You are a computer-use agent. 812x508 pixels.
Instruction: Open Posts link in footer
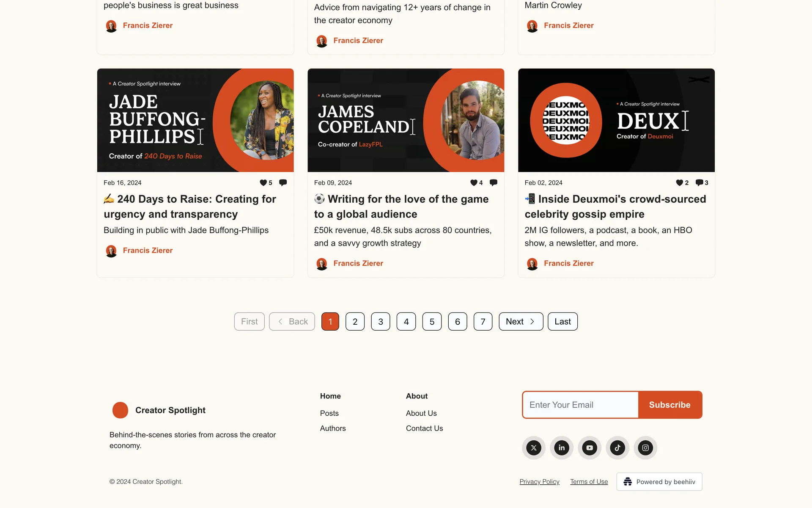329,413
